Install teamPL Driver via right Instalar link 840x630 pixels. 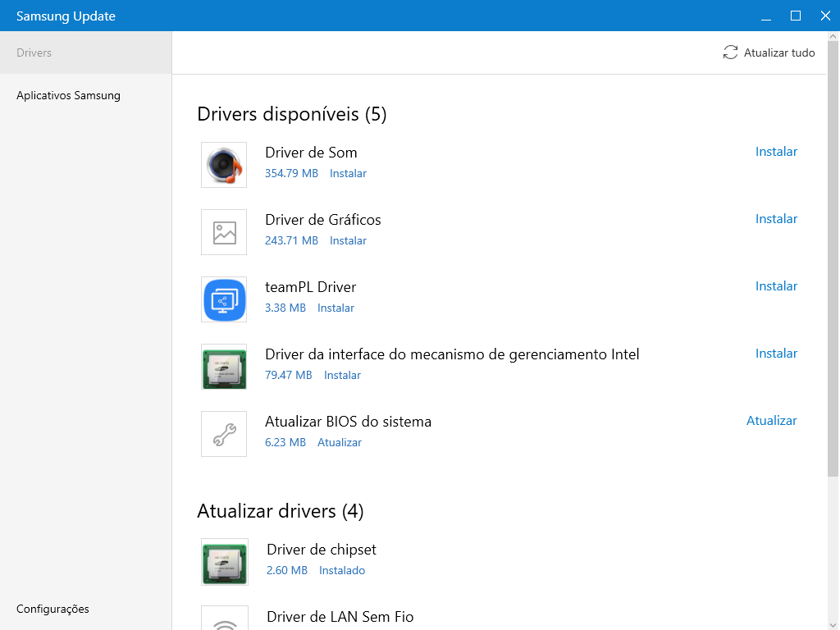[776, 286]
